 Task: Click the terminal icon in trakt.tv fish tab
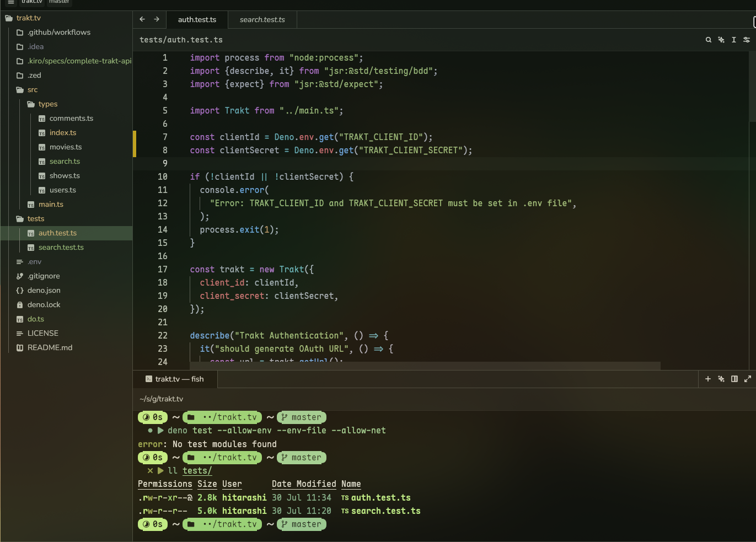coord(149,379)
